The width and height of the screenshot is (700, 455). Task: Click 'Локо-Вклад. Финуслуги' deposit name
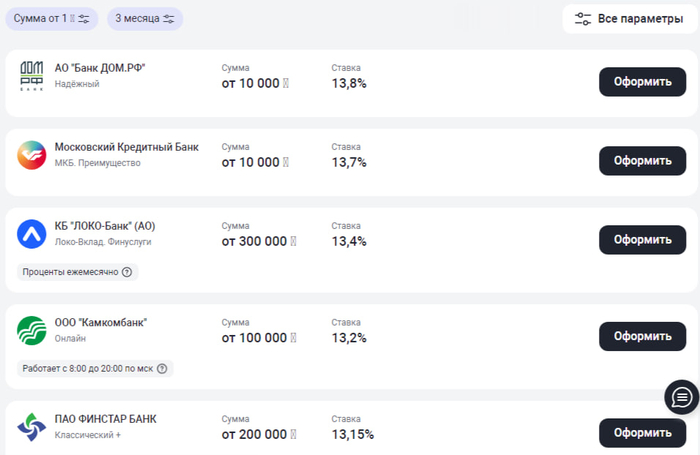click(103, 242)
